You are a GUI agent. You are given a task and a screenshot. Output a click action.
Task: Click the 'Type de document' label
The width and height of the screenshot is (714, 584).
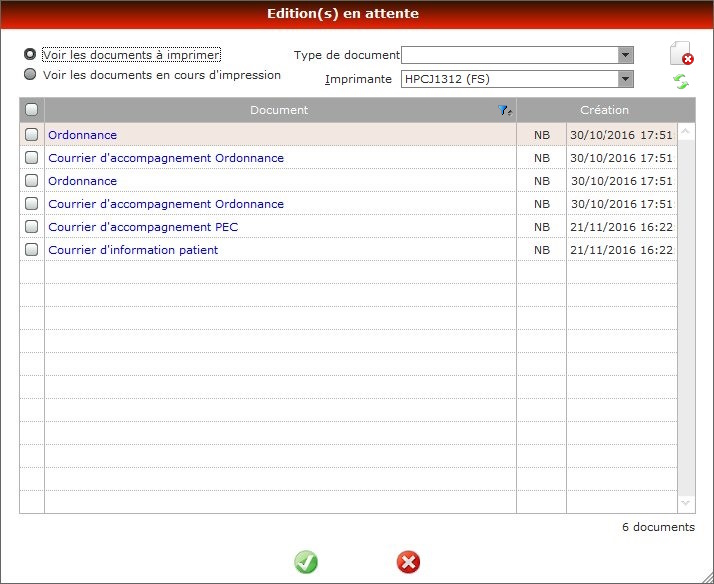(347, 55)
